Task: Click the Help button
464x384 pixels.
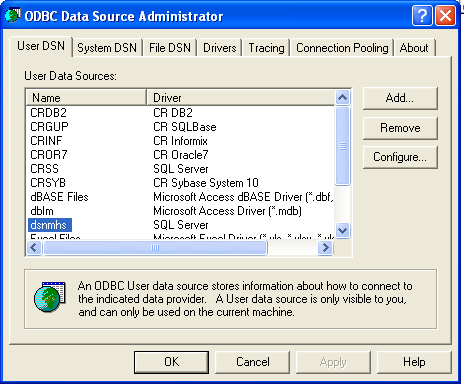Action: click(414, 362)
